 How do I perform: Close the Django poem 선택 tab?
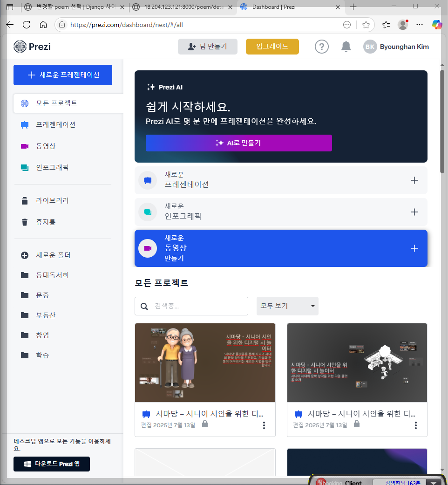click(122, 7)
